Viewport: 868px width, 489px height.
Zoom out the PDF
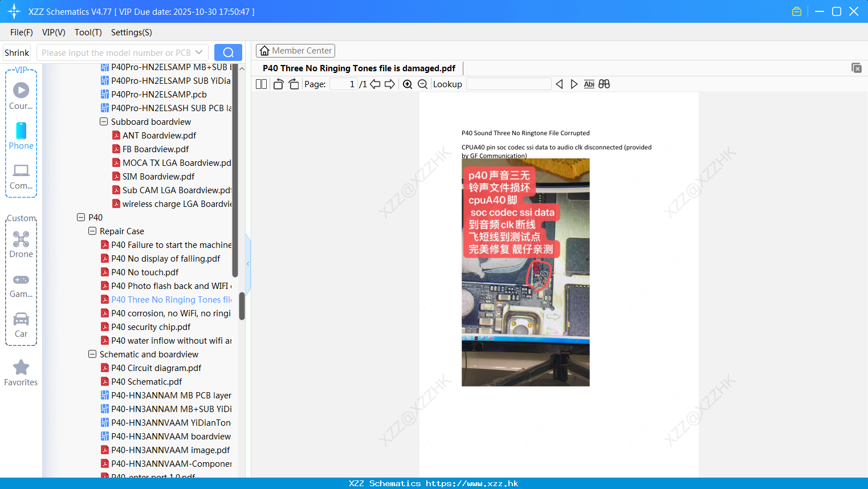click(423, 84)
